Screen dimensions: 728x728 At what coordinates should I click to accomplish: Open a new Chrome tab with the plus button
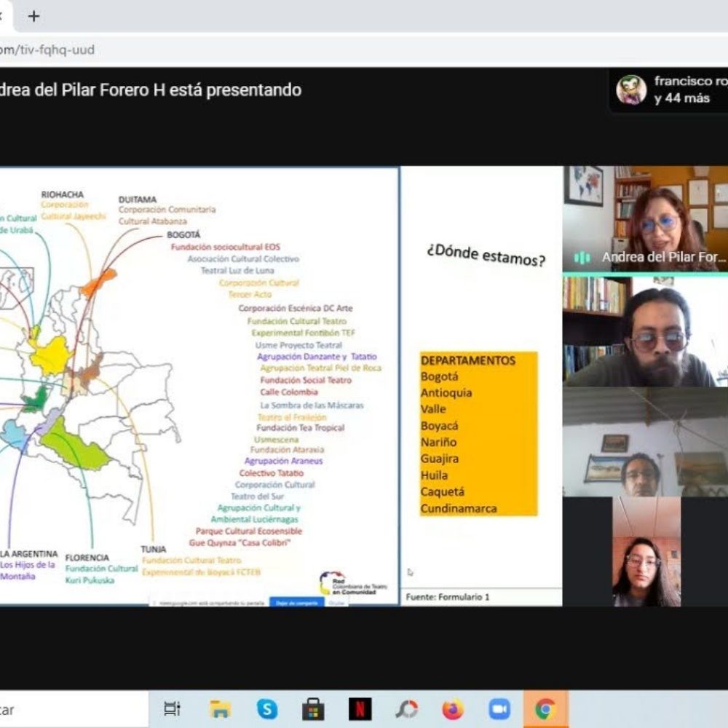click(x=33, y=17)
